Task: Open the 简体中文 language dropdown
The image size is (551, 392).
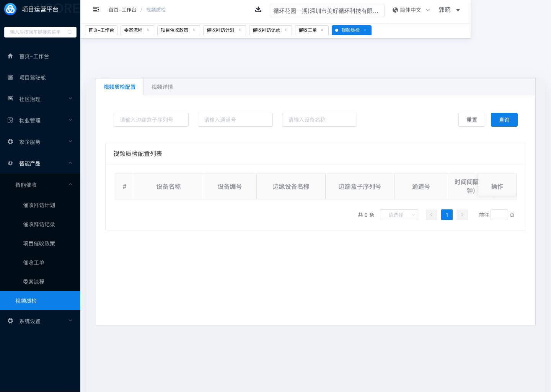Action: click(411, 10)
